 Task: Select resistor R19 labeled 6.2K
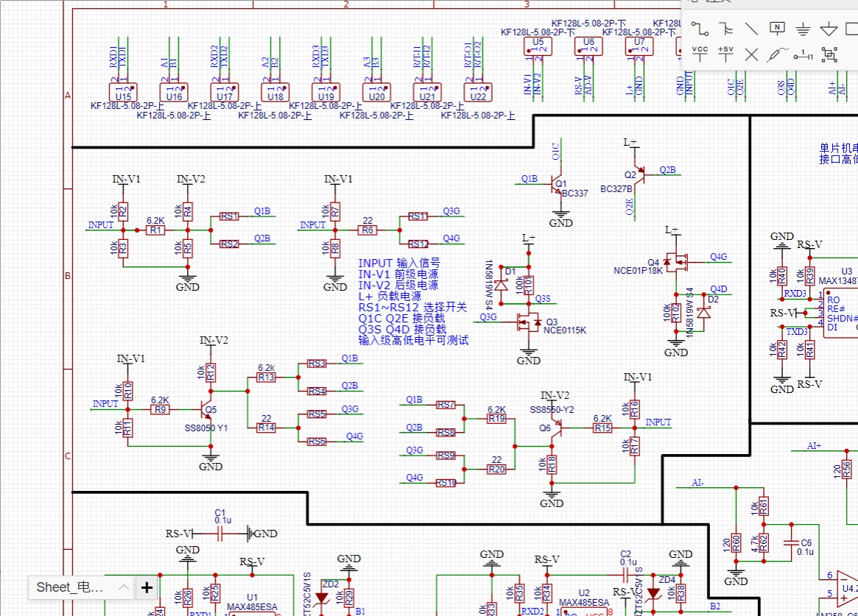[x=497, y=419]
